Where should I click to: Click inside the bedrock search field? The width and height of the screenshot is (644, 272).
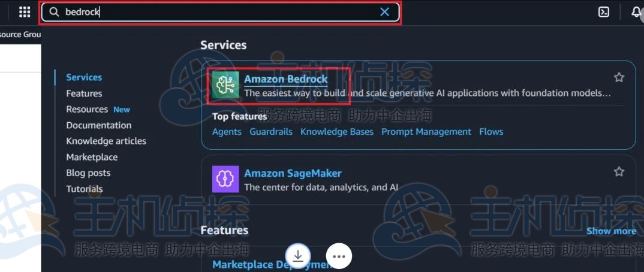(x=220, y=13)
